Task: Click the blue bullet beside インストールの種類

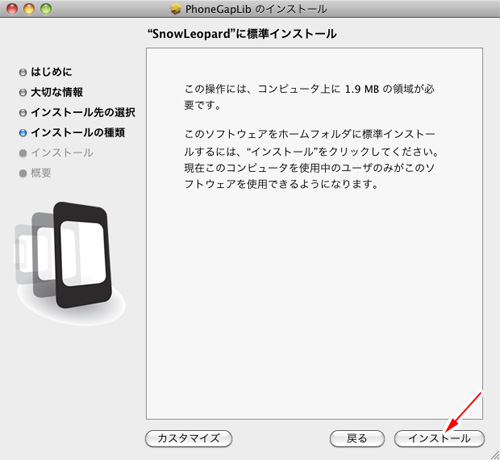Action: (23, 133)
